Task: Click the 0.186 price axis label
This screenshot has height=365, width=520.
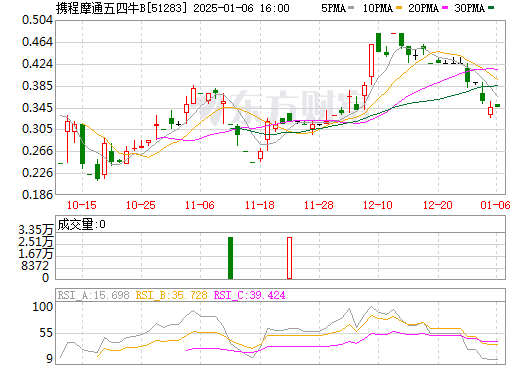Action: tap(37, 194)
